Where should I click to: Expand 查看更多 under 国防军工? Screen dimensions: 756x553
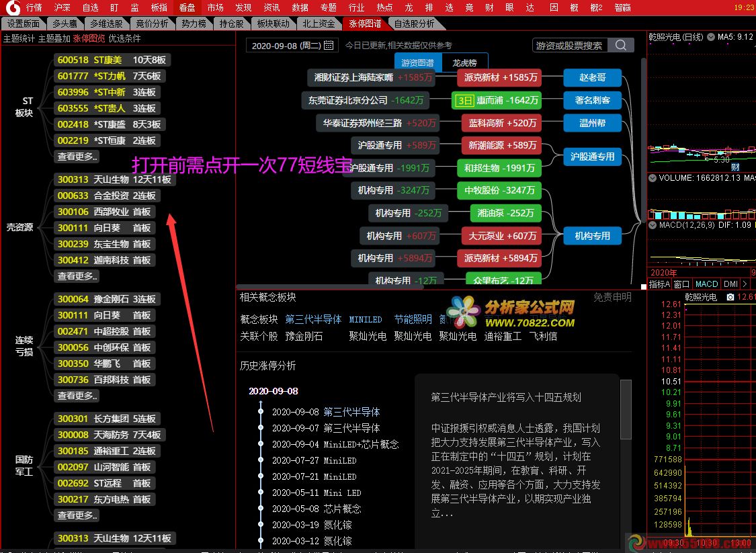click(x=77, y=515)
